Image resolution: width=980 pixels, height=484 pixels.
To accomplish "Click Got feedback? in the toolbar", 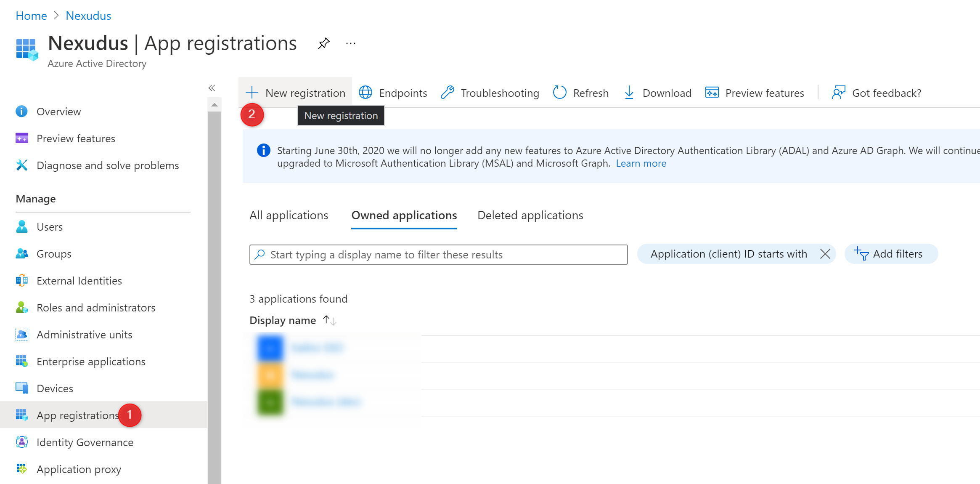I will coord(877,93).
